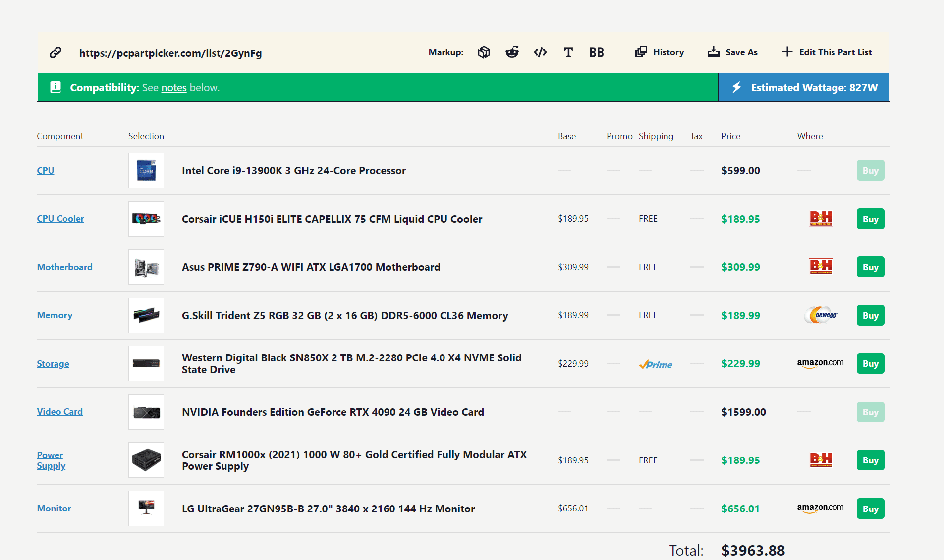This screenshot has width=944, height=560.
Task: Click the Newegg logo for memory
Action: [821, 315]
